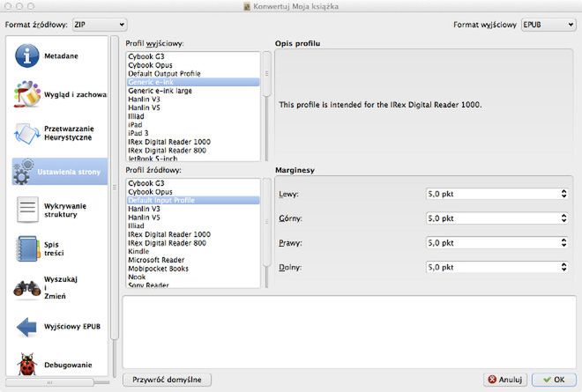Open the Wygląd i zachowanie paint icon
The image size is (582, 392).
[x=26, y=94]
